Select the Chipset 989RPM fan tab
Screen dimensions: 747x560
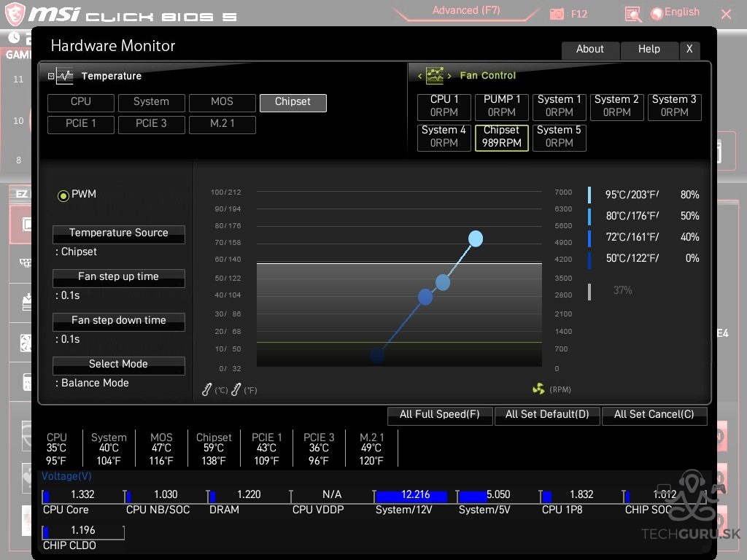point(502,138)
